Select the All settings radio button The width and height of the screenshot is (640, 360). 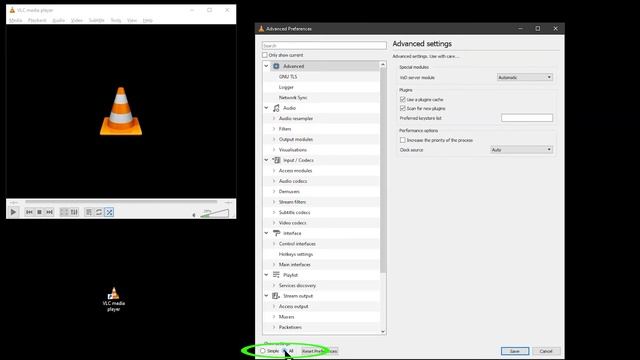pos(285,351)
